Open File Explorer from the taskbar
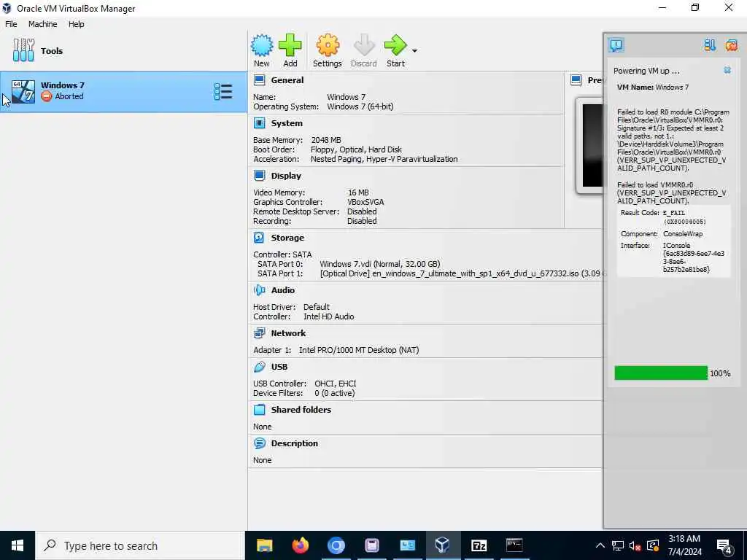 (264, 545)
